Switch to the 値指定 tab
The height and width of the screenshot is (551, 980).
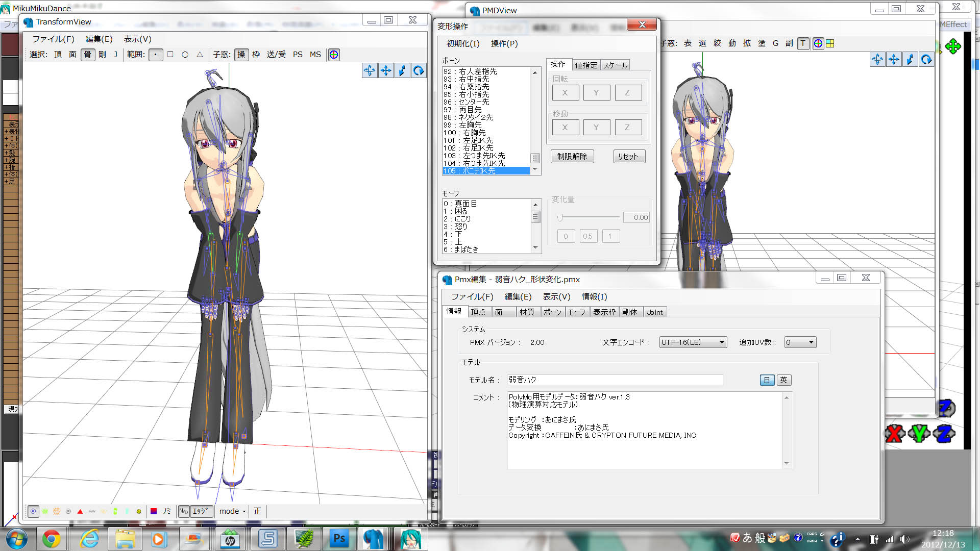coord(586,65)
